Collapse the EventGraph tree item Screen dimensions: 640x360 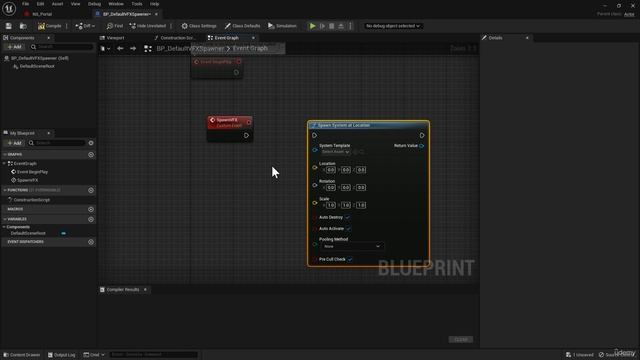(x=4, y=163)
